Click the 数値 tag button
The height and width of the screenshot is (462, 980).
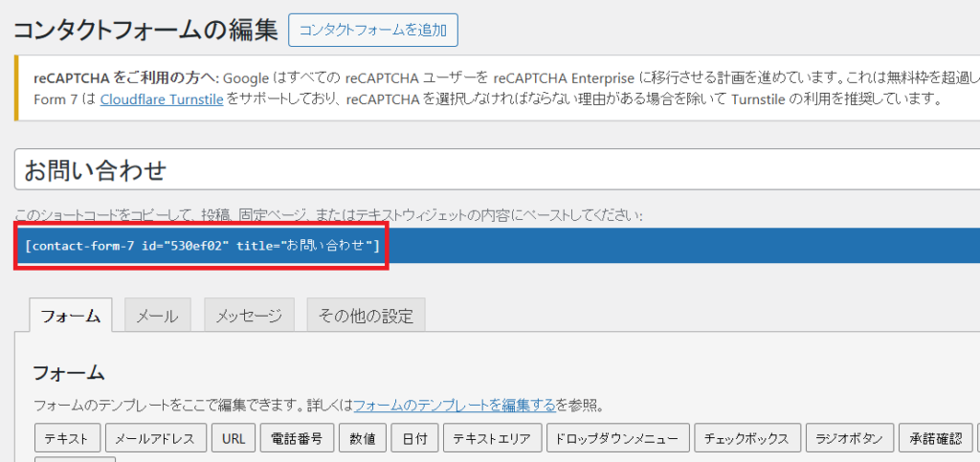(x=362, y=439)
